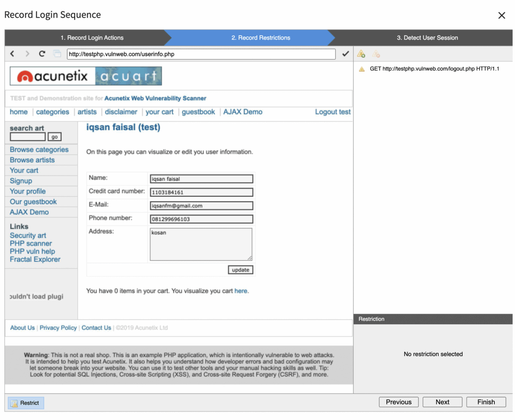
Task: Click the checkmark icon next to URL bar
Action: (x=345, y=54)
